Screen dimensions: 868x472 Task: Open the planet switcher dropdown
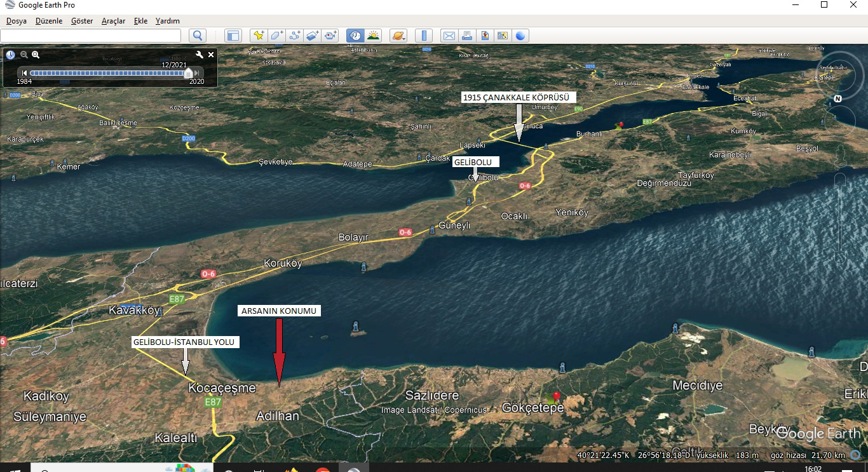(x=398, y=36)
